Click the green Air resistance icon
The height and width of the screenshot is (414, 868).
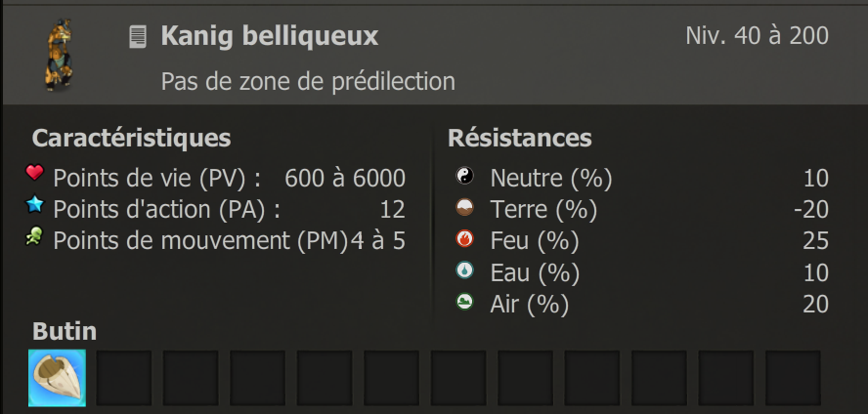point(464,302)
